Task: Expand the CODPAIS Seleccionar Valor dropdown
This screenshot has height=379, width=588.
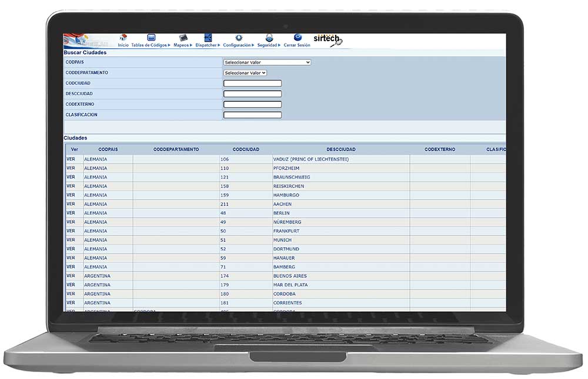Action: point(267,62)
